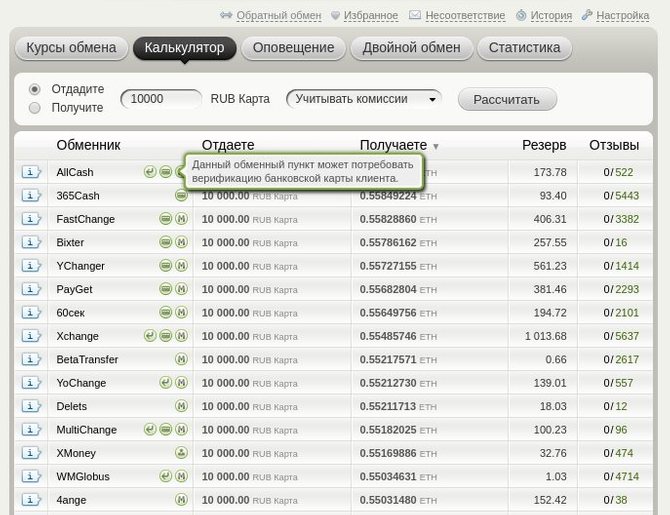The height and width of the screenshot is (515, 670).
Task: Open info icon for BetaTransfer row
Action: [31, 359]
